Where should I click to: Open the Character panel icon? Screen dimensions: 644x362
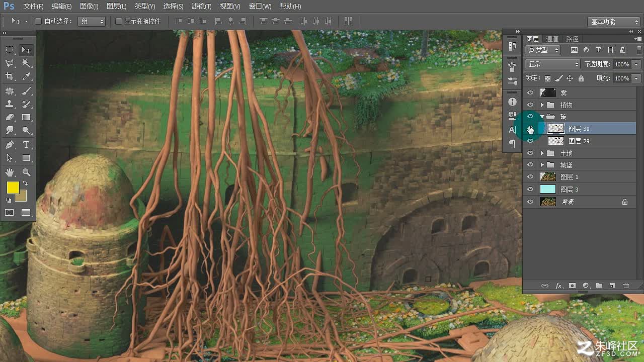pos(512,130)
